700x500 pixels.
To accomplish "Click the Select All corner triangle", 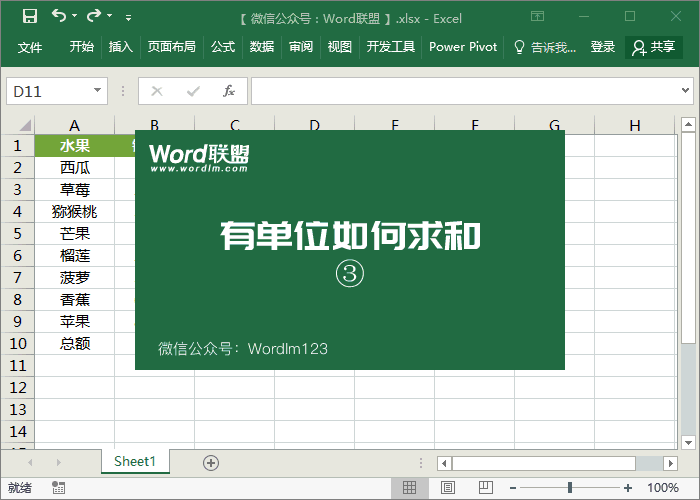I will (25, 125).
